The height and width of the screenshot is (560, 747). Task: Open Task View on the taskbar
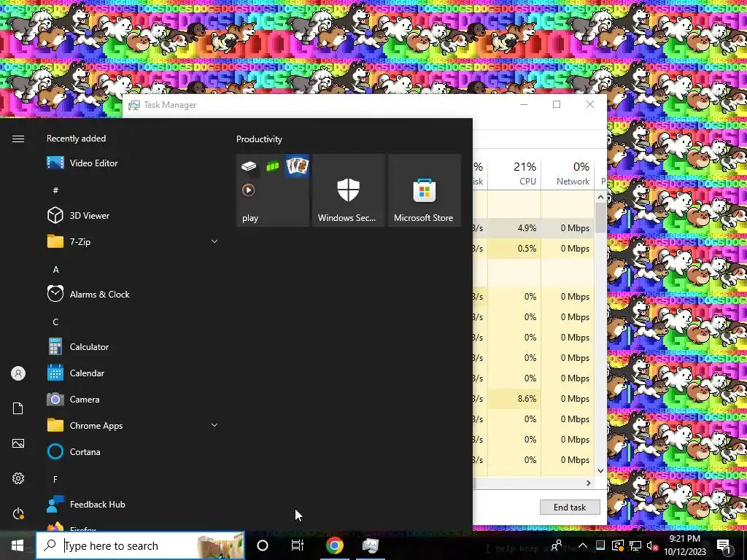coord(298,545)
